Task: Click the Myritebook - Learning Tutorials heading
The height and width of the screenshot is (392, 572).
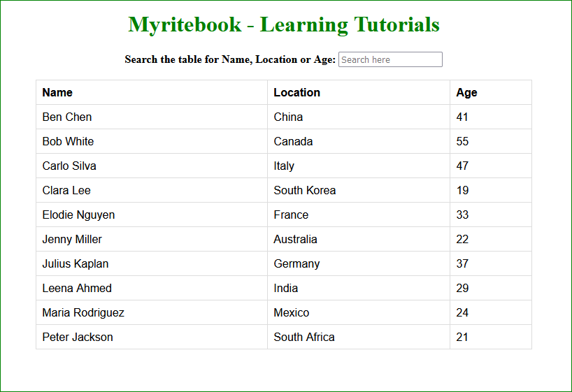Action: tap(284, 24)
